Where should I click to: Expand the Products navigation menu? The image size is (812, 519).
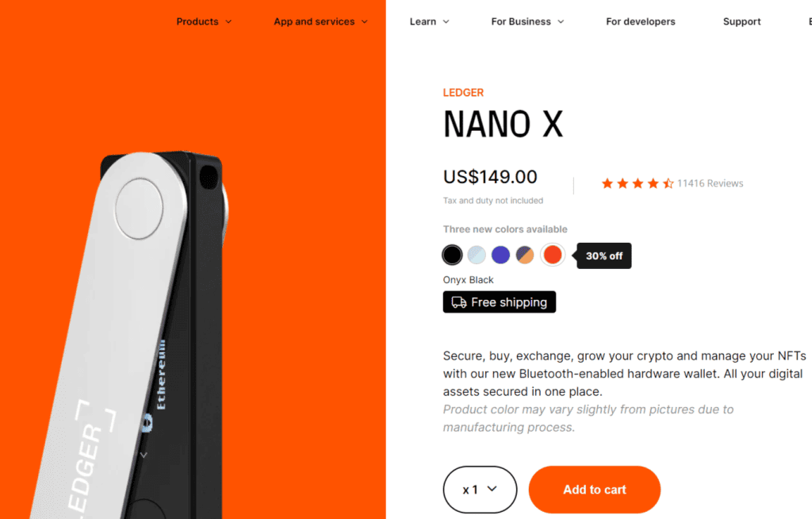[204, 21]
